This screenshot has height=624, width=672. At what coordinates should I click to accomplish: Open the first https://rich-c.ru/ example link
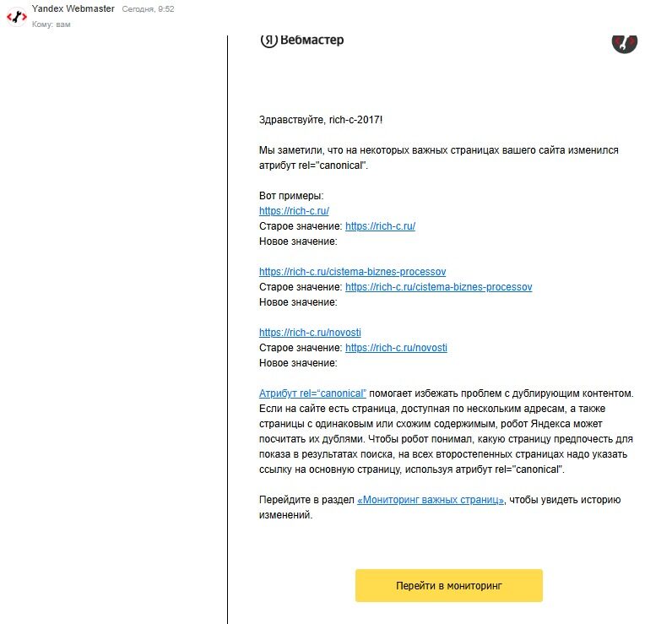[294, 211]
